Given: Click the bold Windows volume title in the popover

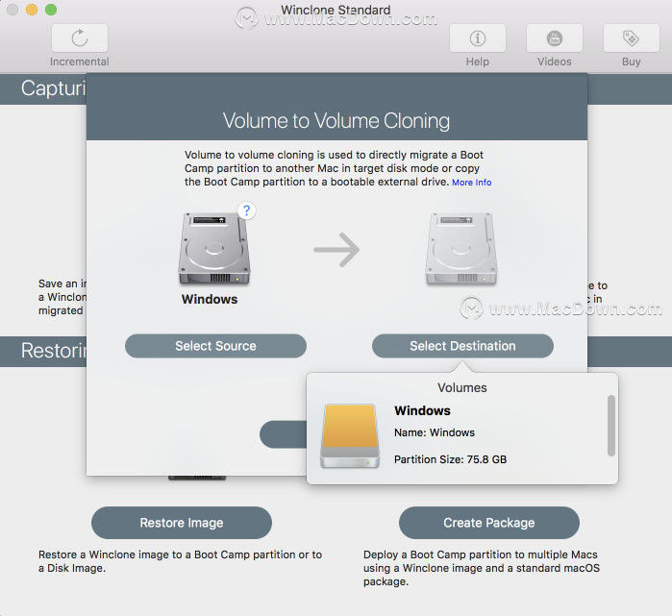Looking at the screenshot, I should coord(422,410).
